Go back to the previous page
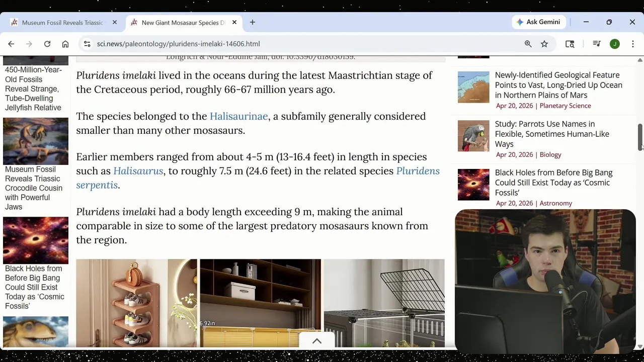Image resolution: width=644 pixels, height=362 pixels. pyautogui.click(x=11, y=44)
